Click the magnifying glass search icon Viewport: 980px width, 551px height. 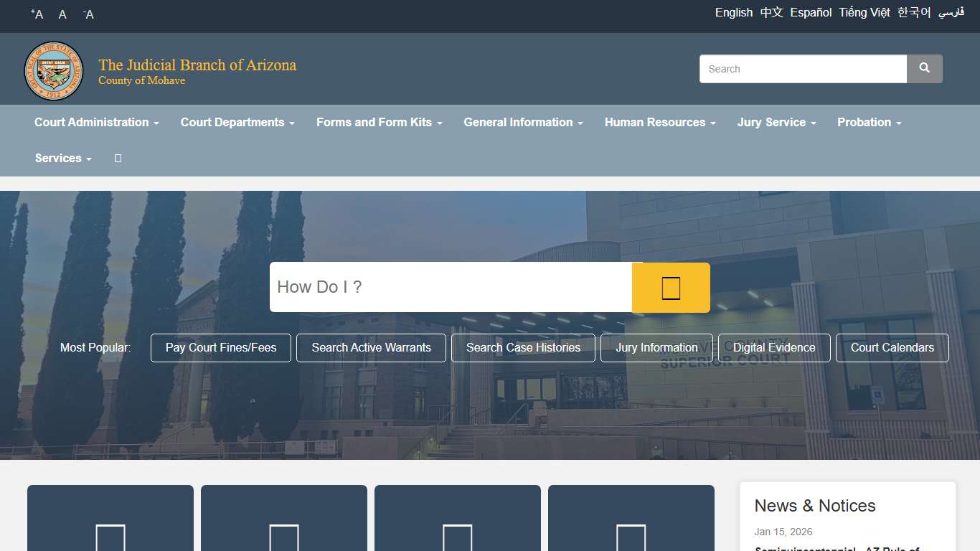click(924, 68)
